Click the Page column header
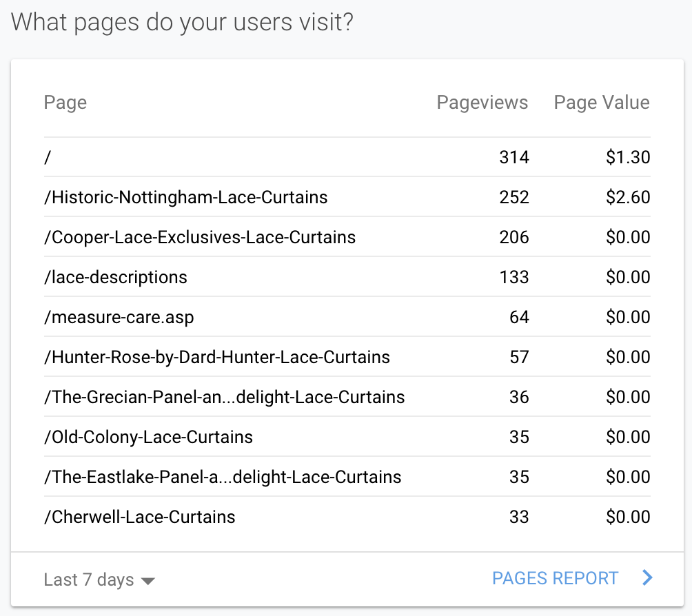Image resolution: width=692 pixels, height=616 pixels. pyautogui.click(x=65, y=103)
